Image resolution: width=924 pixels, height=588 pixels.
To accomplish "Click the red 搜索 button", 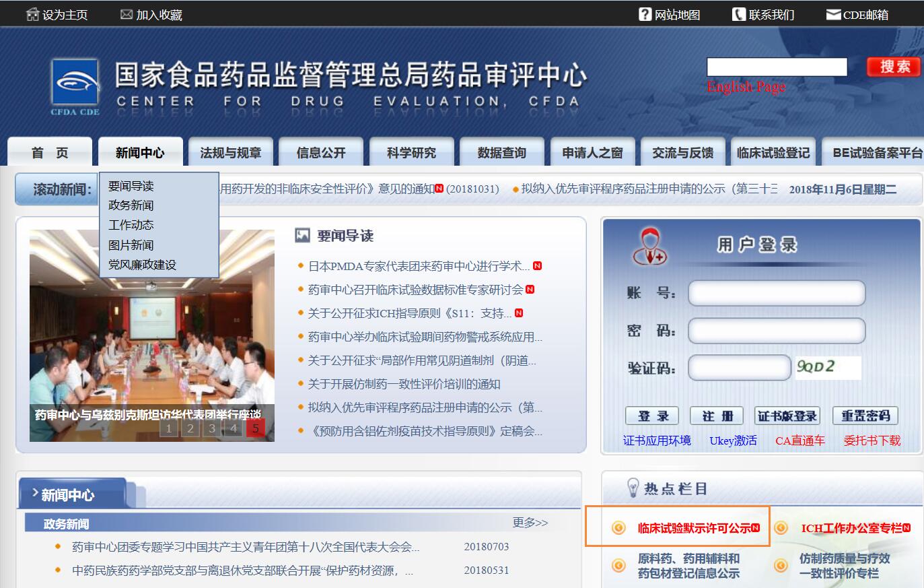I will (894, 67).
